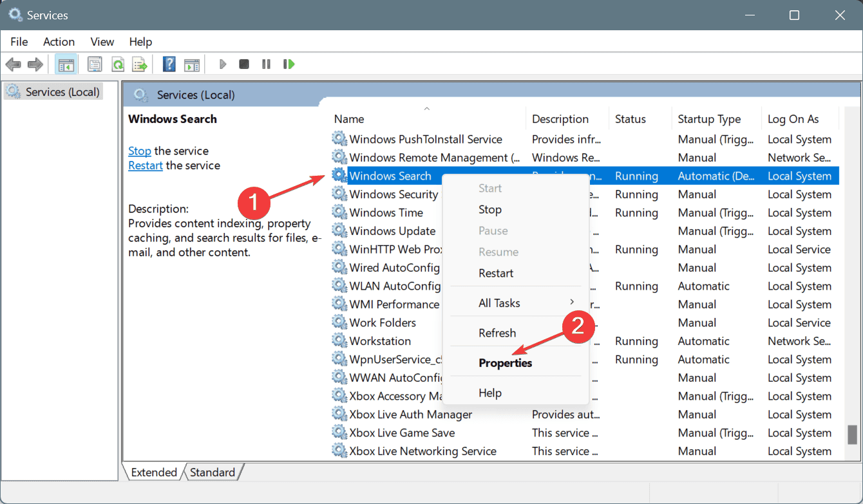This screenshot has width=863, height=504.
Task: Open the File menu
Action: (19, 41)
